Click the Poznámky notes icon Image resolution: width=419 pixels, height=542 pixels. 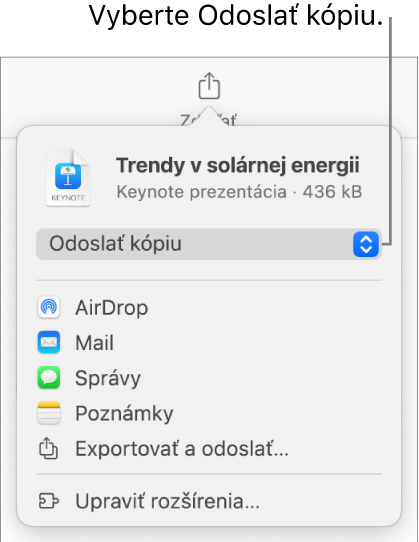click(x=49, y=413)
